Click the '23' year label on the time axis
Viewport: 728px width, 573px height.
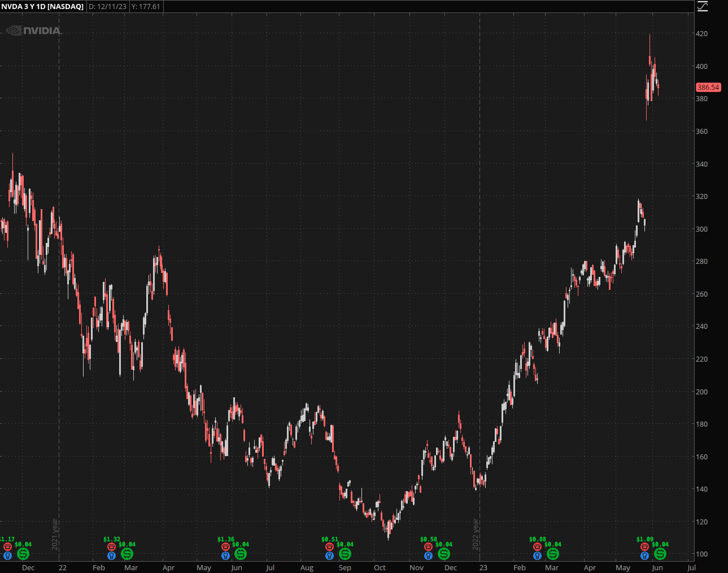coord(483,568)
